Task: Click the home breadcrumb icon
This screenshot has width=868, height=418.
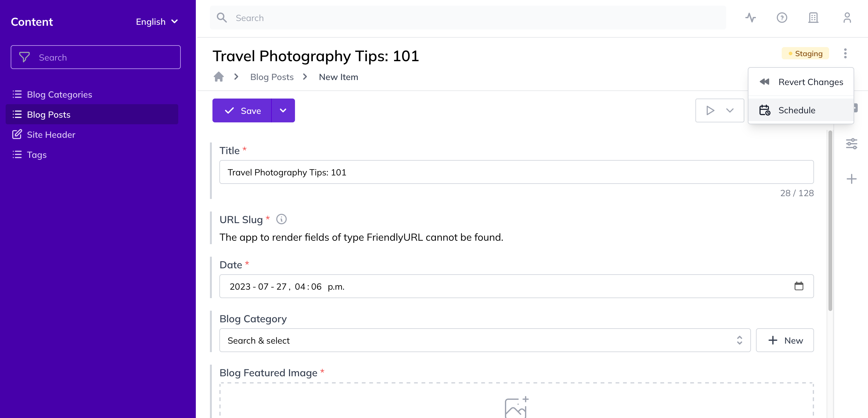Action: coord(219,77)
